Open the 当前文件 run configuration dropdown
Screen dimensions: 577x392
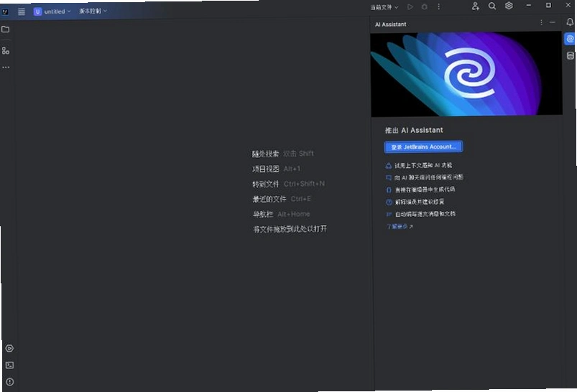[384, 7]
